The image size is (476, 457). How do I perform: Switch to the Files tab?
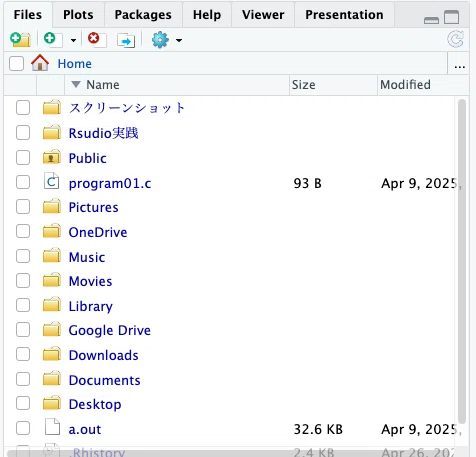pos(28,15)
